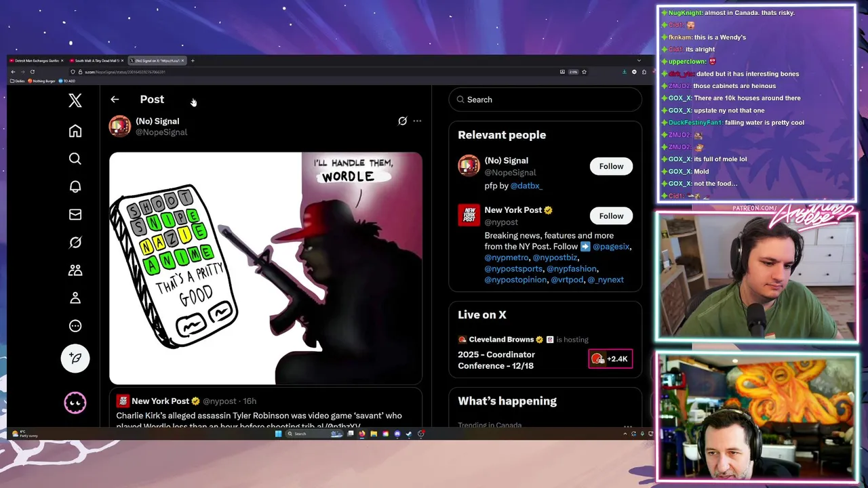Click the compose Post button
The image size is (868, 488).
75,358
